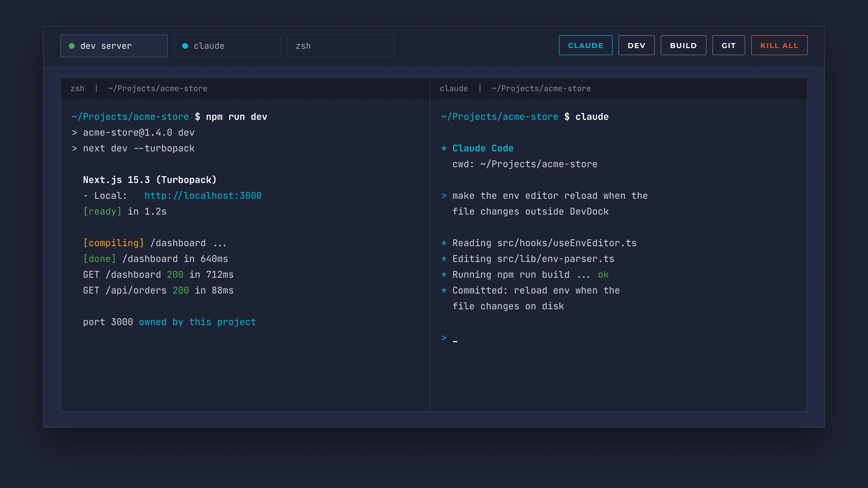Click the 'GET /api/orders 200 in 88ms' line

point(158,291)
